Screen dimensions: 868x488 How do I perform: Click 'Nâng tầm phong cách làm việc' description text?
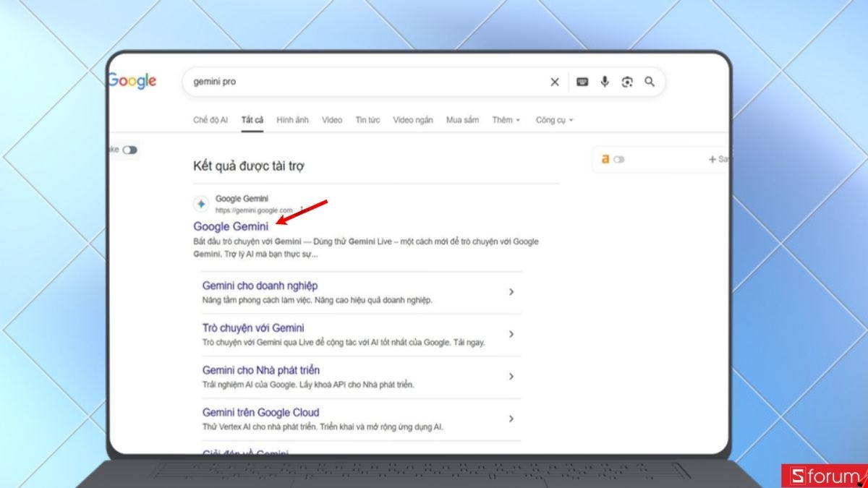[318, 300]
